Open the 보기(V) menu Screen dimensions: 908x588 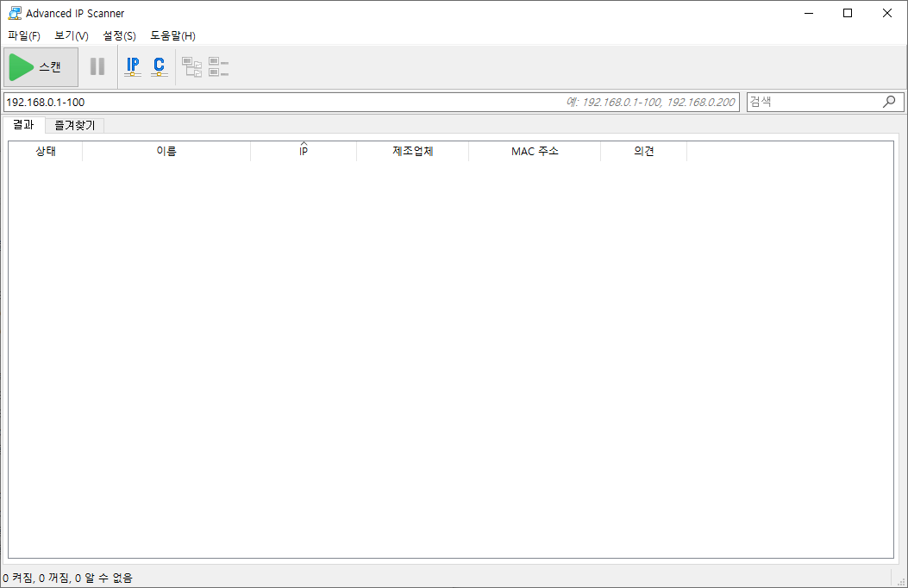tap(72, 36)
